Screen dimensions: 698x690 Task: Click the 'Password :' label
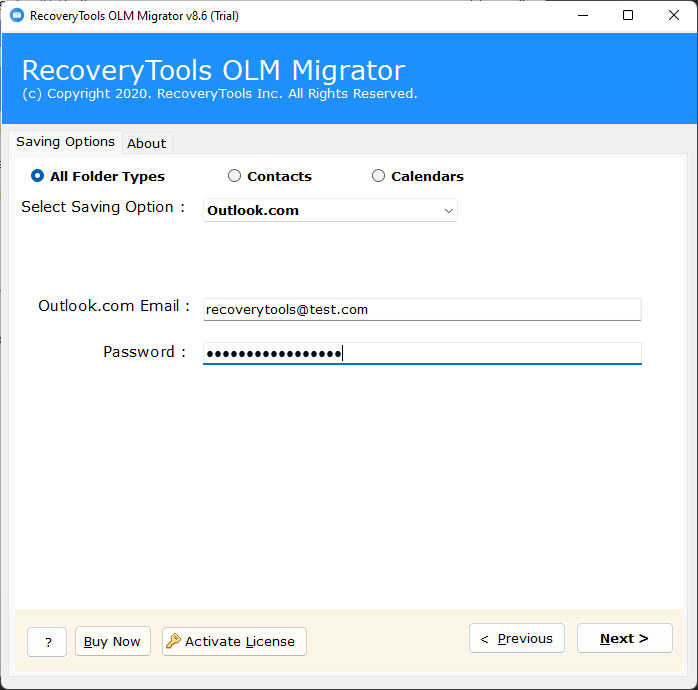point(145,352)
